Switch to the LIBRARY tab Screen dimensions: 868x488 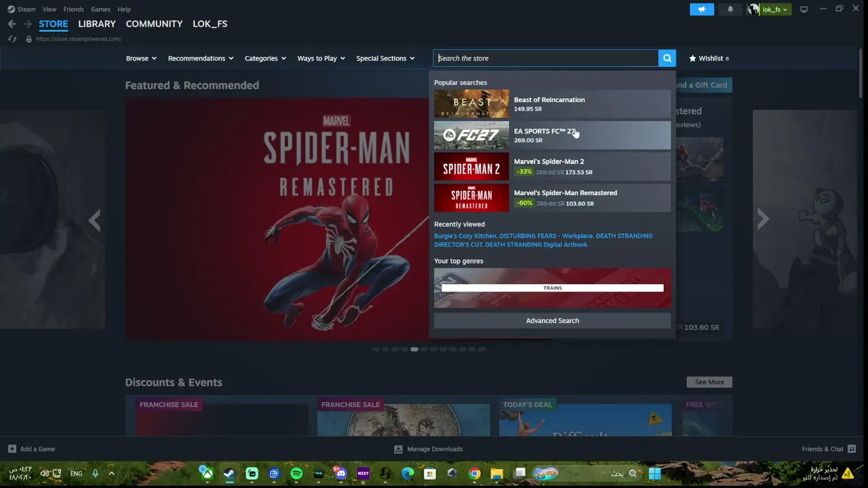[97, 24]
